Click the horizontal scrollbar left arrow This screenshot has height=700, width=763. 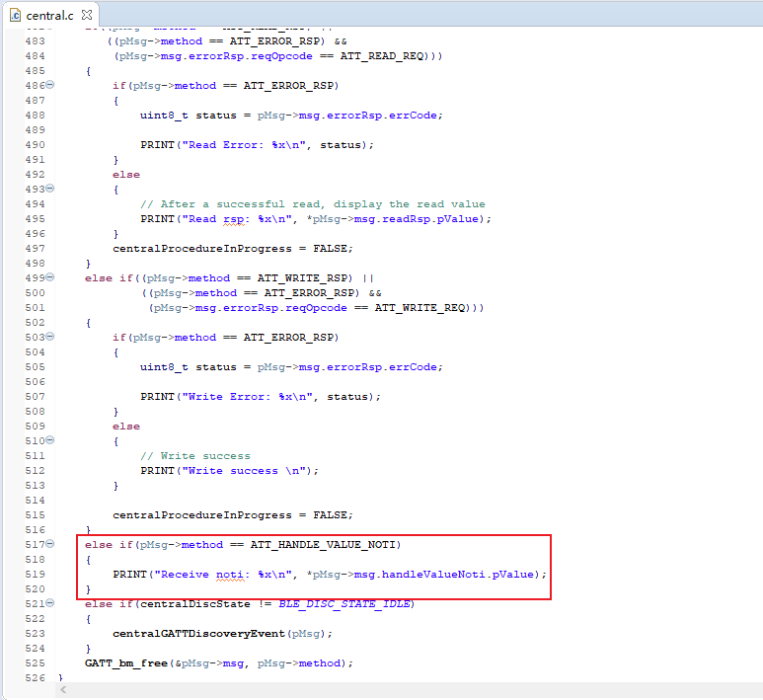[x=64, y=690]
